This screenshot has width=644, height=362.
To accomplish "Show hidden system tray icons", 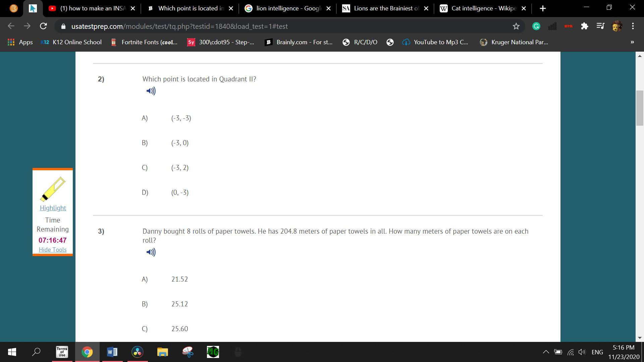I will (x=546, y=352).
